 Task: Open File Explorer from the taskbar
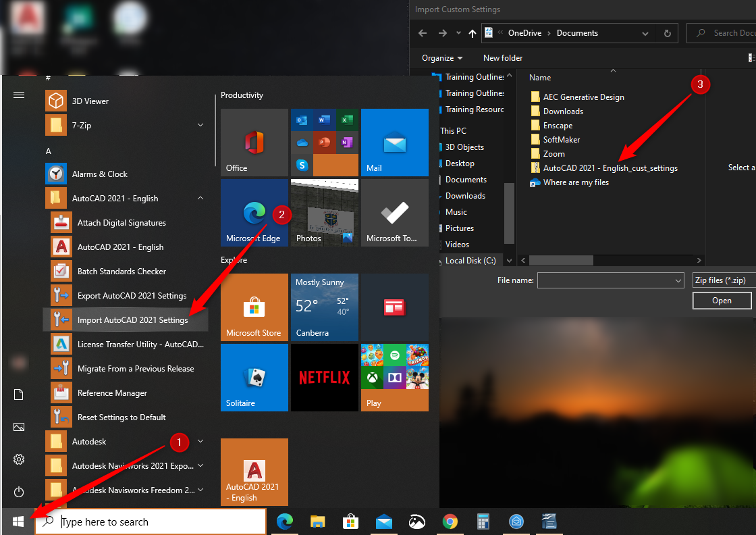[x=318, y=521]
